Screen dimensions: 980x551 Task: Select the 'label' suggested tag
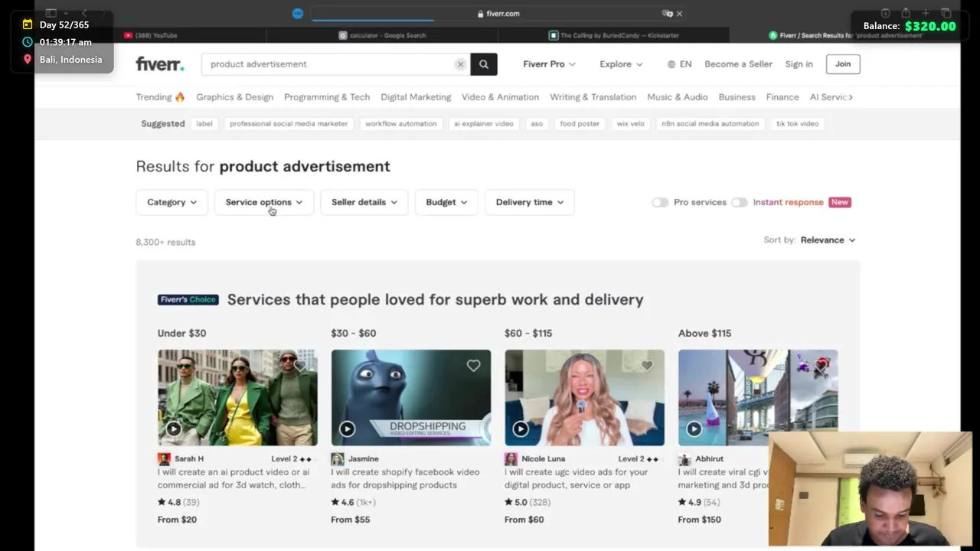[204, 123]
